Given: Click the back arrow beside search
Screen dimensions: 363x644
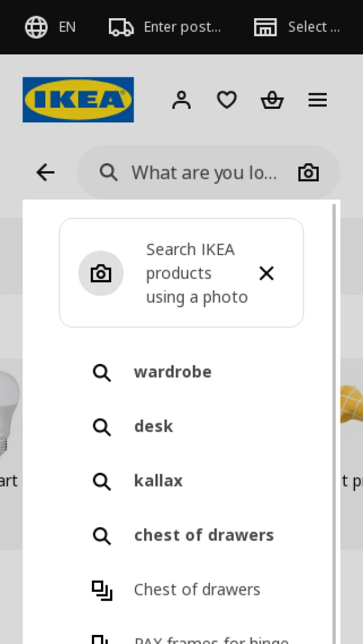Looking at the screenshot, I should (45, 173).
